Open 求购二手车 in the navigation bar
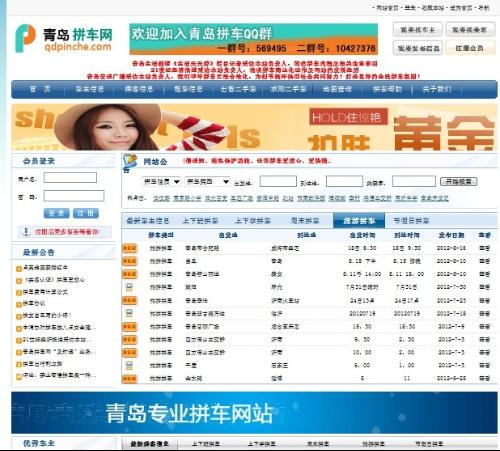This screenshot has height=451, width=500. pyautogui.click(x=288, y=89)
